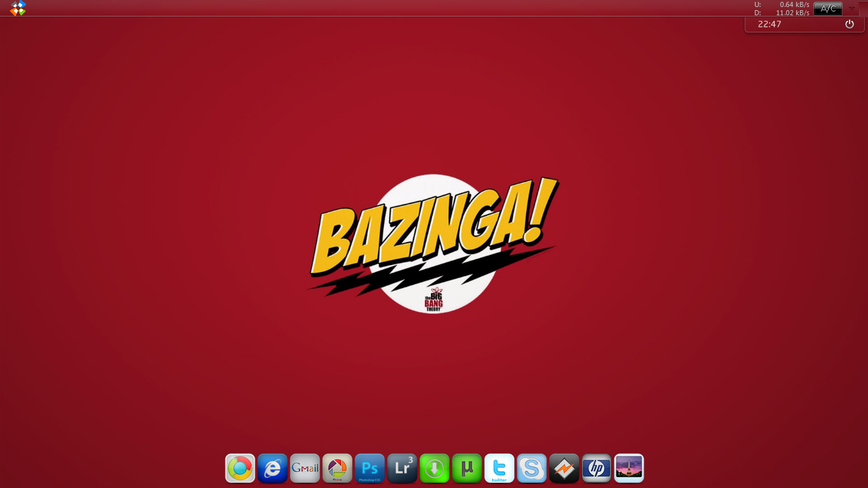Expand the top bar dropdown arrow

[x=852, y=8]
